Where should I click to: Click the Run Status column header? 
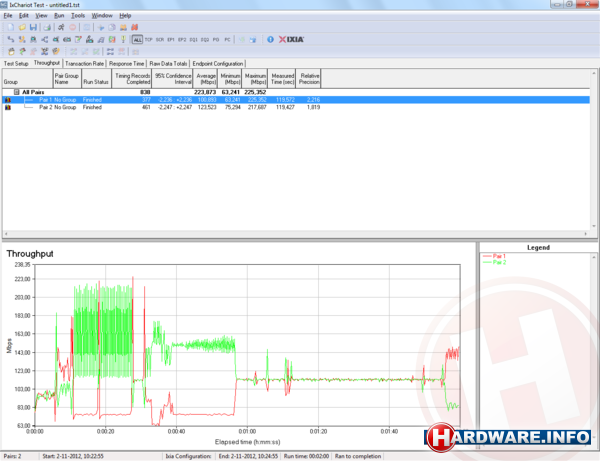click(97, 78)
